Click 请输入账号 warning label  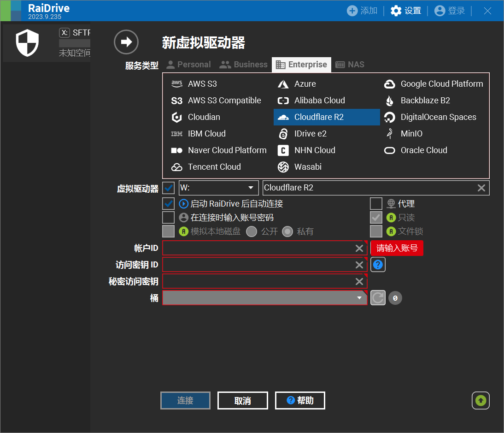pyautogui.click(x=397, y=248)
